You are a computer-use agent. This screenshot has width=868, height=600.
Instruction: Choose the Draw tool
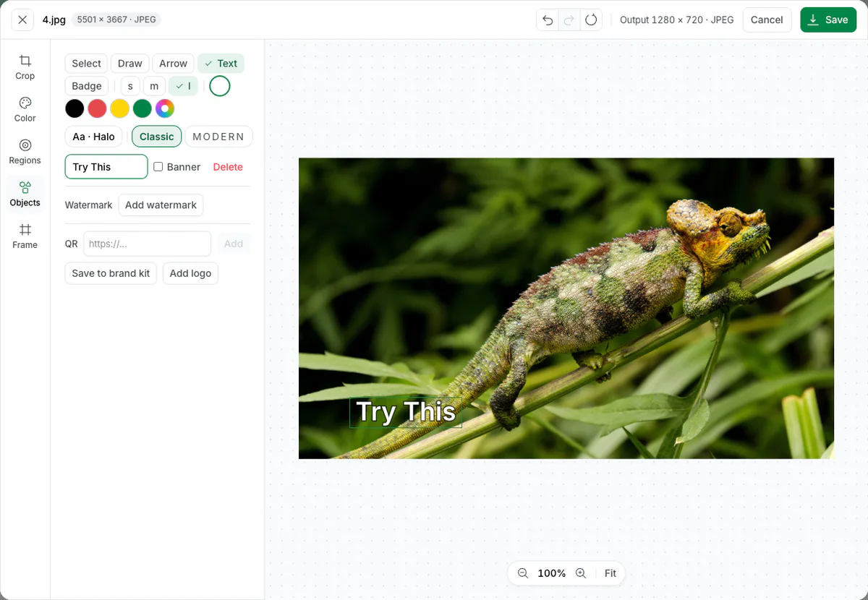[130, 64]
